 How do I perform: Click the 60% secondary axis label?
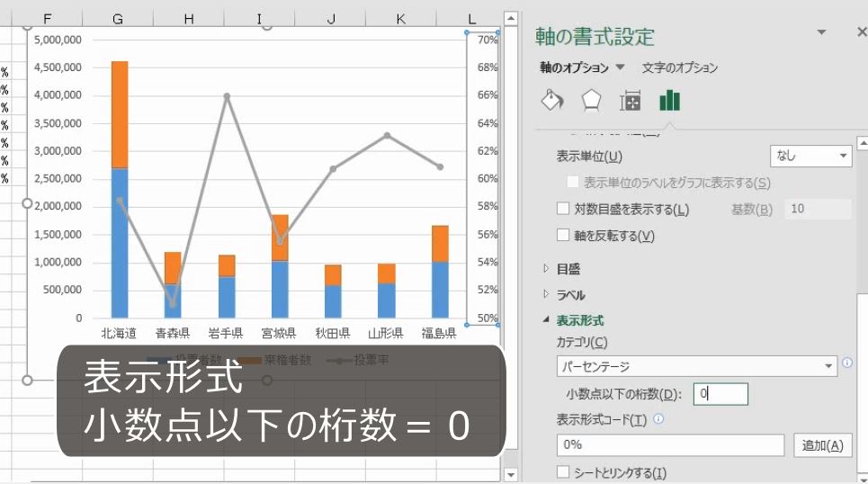pos(488,178)
